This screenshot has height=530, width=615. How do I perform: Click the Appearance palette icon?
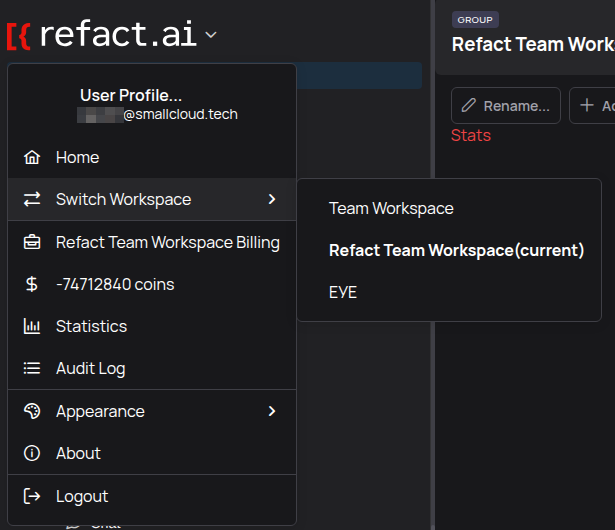[32, 411]
